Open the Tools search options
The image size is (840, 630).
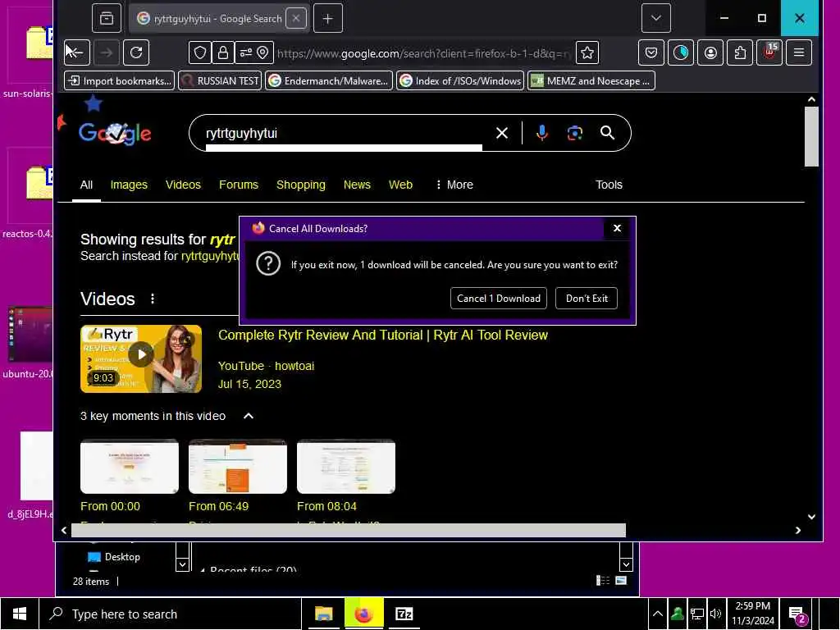[x=609, y=185]
